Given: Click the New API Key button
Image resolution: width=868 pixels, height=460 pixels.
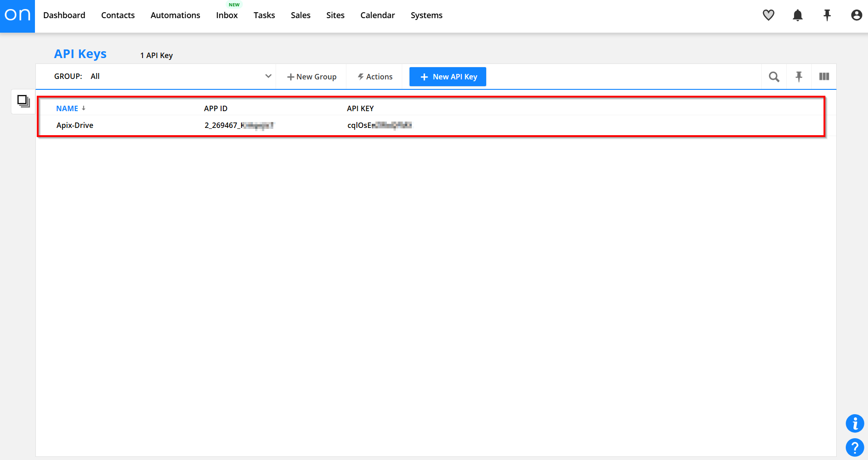Looking at the screenshot, I should (x=448, y=77).
